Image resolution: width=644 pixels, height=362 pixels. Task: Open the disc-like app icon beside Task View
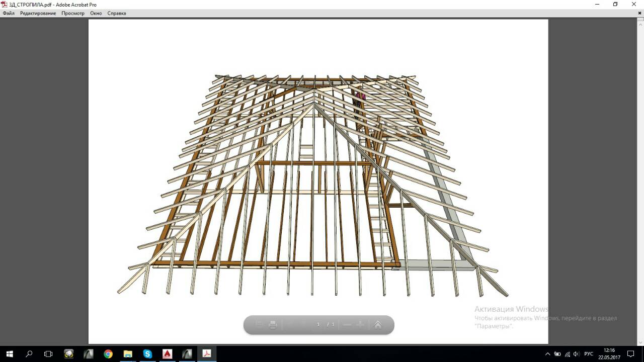coord(69,354)
